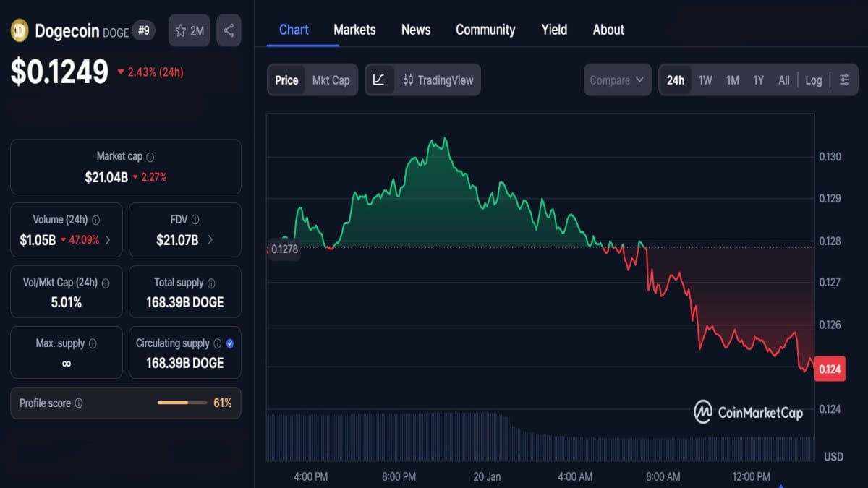Expand Volume (24h) details chevron

109,240
